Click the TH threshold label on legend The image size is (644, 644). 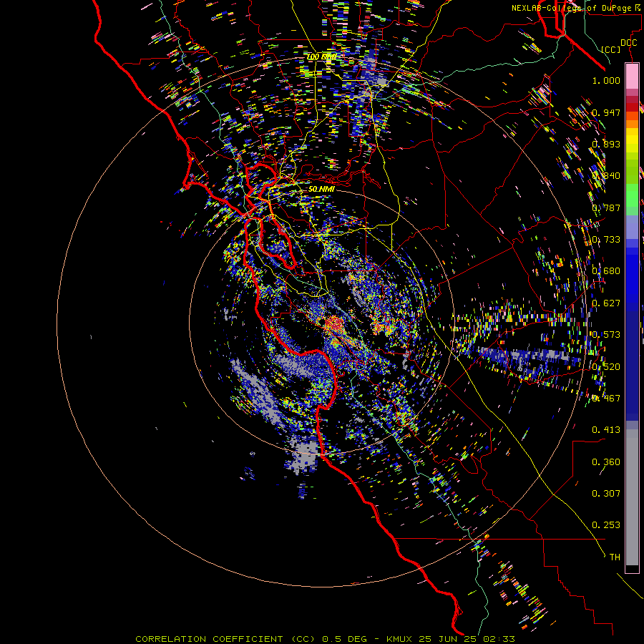click(x=615, y=557)
